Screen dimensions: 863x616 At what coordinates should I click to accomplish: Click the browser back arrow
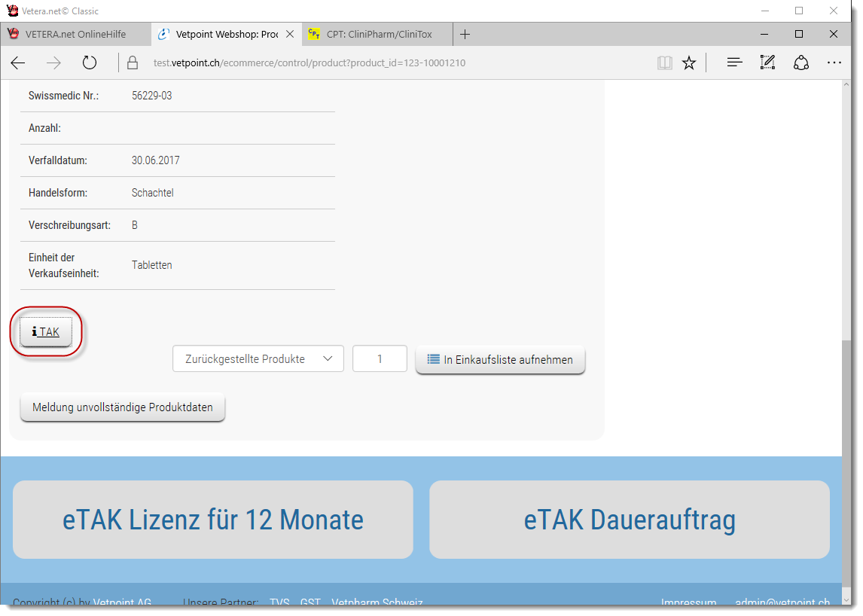point(18,63)
